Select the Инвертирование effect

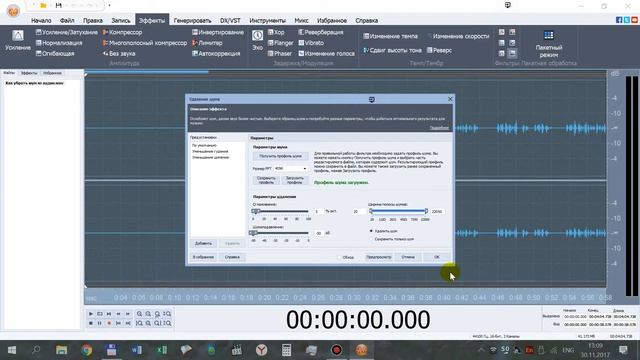click(218, 32)
